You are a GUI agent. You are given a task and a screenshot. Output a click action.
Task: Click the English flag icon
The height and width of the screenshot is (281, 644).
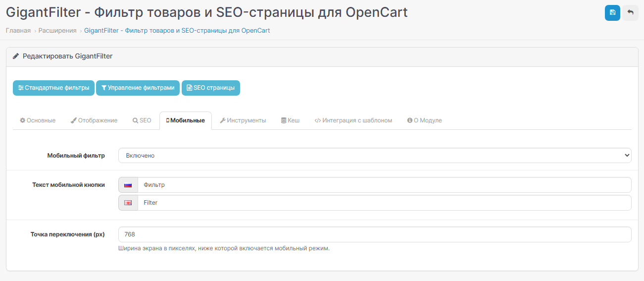click(x=128, y=203)
